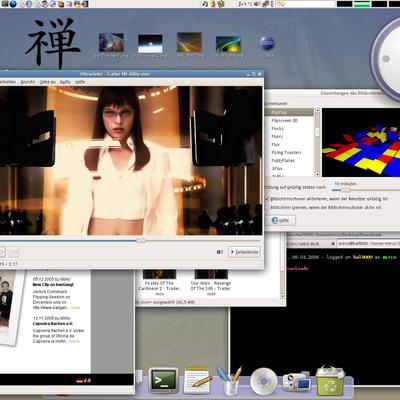The image size is (400, 400).
Task: Click the screensaver preview image
Action: click(361, 142)
